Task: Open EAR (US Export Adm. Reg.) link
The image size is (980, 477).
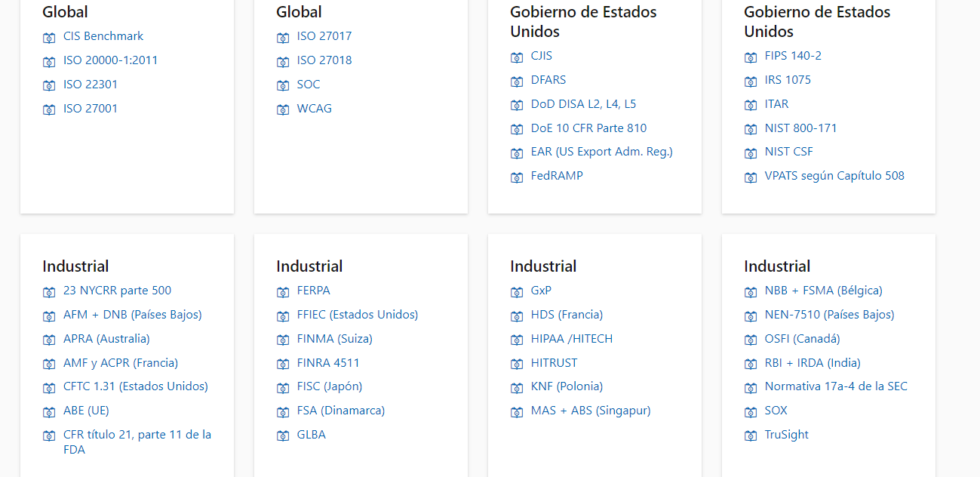Action: (x=602, y=152)
